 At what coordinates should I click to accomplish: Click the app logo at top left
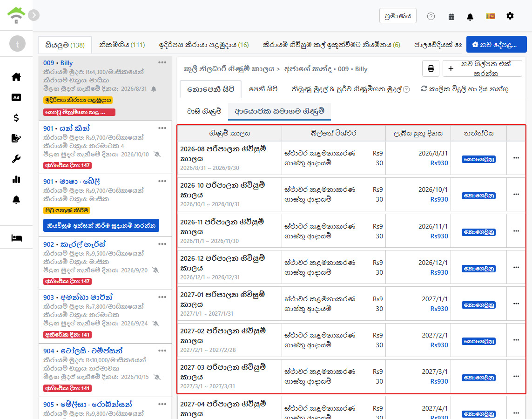point(16,15)
